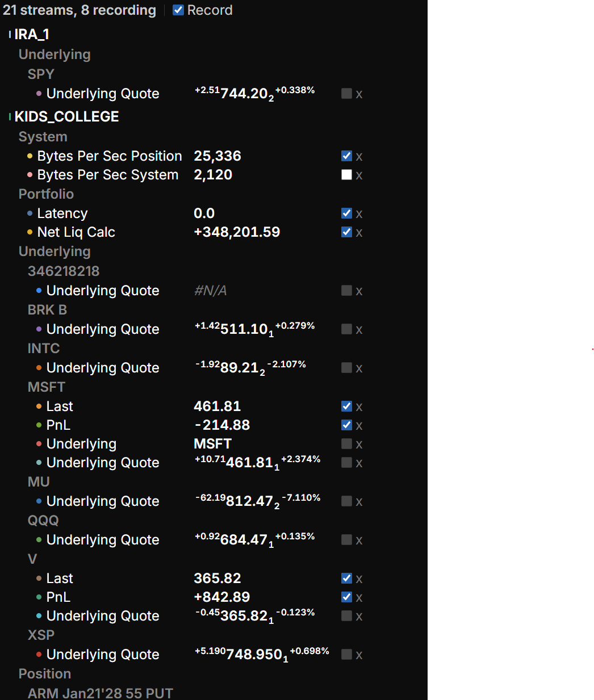Remove MSFT PnL stream with x

[x=359, y=426]
